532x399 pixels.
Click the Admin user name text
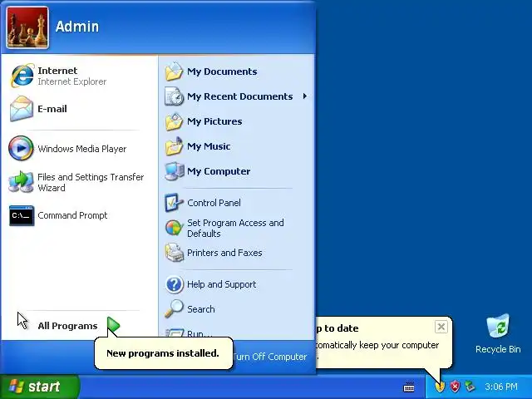(77, 27)
